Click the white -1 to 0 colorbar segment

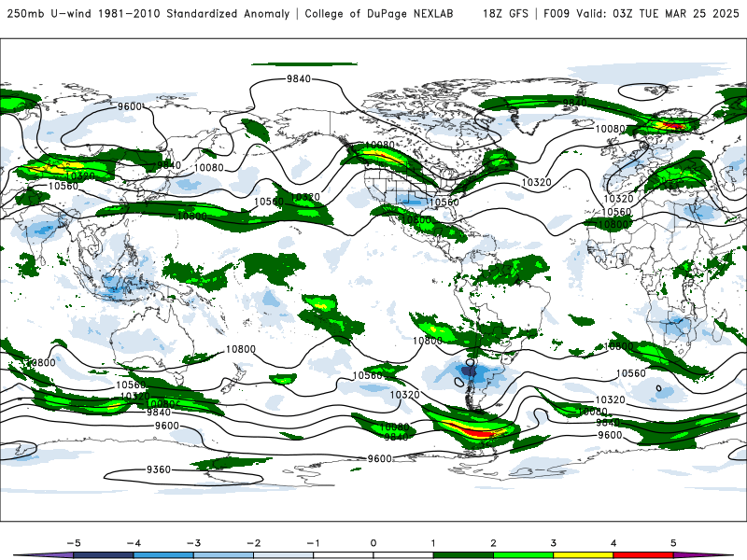coord(343,555)
